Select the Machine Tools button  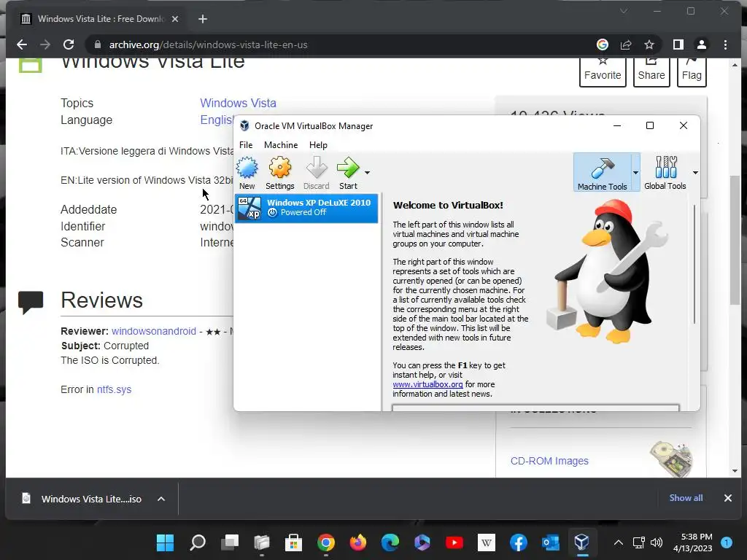(602, 172)
